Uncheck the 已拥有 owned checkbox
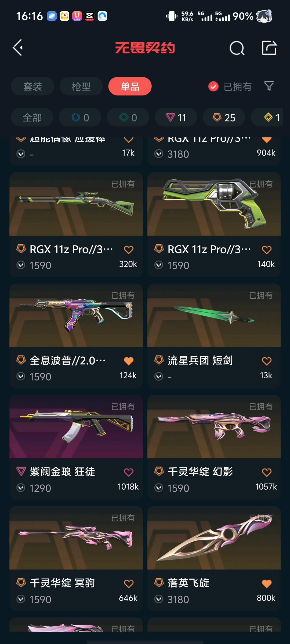 213,86
